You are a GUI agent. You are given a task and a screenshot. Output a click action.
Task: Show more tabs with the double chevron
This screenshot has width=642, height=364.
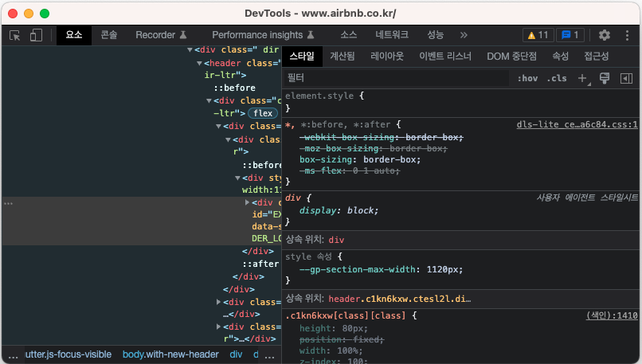point(464,35)
